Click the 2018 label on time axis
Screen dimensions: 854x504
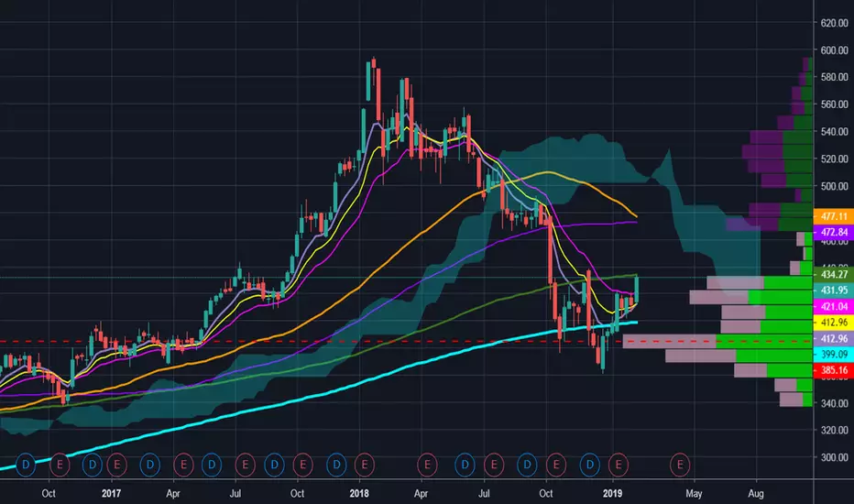(359, 493)
